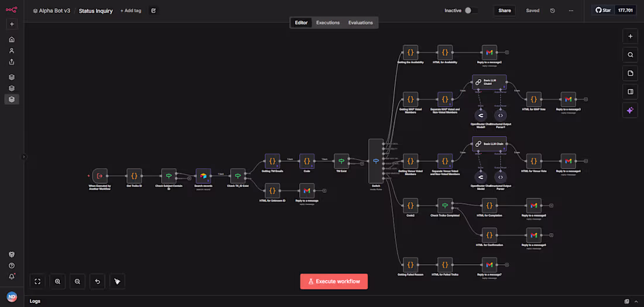Open the workflow rename icon beside Add tag

pyautogui.click(x=153, y=11)
